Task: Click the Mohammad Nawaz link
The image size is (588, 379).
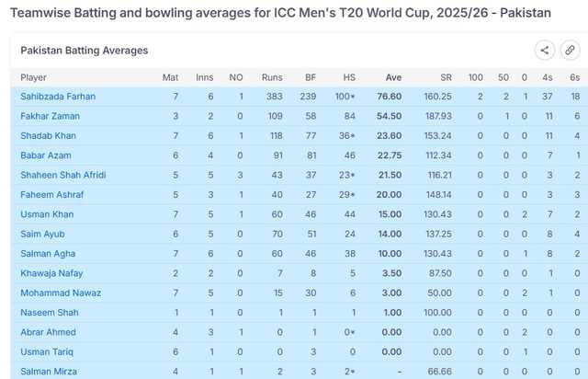Action: pyautogui.click(x=61, y=293)
